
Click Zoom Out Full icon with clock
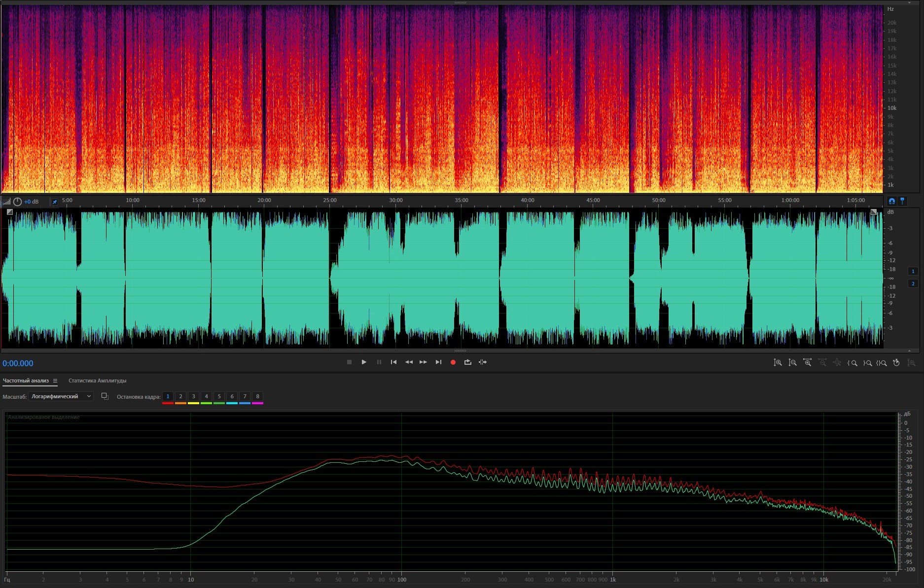896,363
